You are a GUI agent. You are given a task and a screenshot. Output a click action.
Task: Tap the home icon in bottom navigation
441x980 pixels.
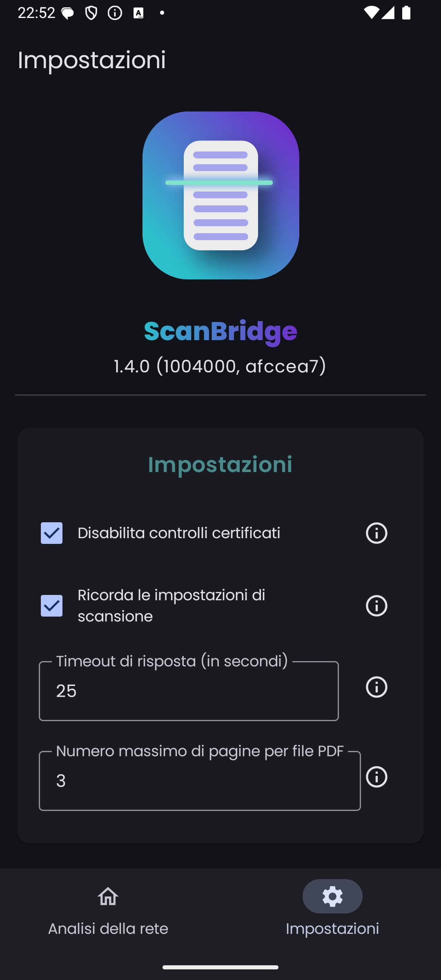click(108, 896)
